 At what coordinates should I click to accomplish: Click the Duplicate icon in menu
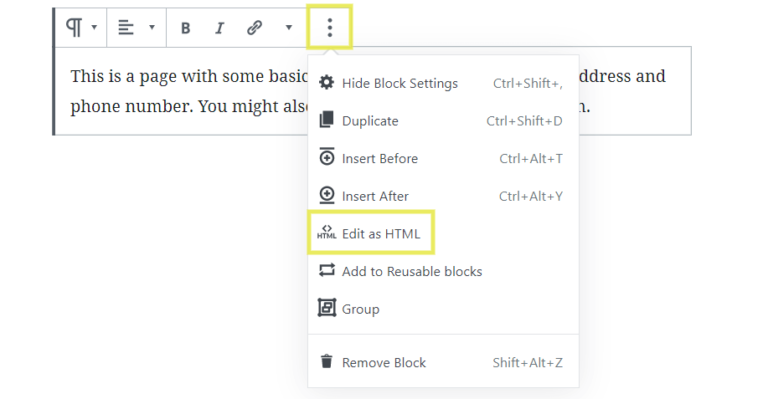327,120
